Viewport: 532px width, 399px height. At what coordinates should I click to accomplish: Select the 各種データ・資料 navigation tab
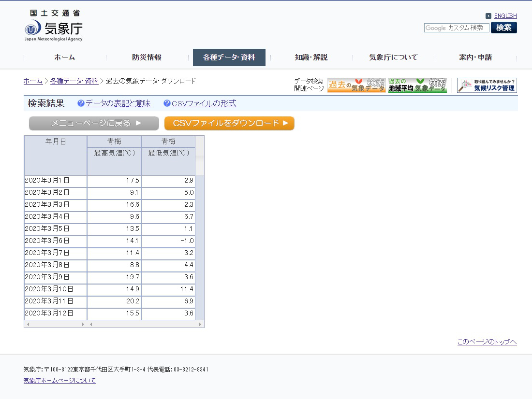coord(229,57)
